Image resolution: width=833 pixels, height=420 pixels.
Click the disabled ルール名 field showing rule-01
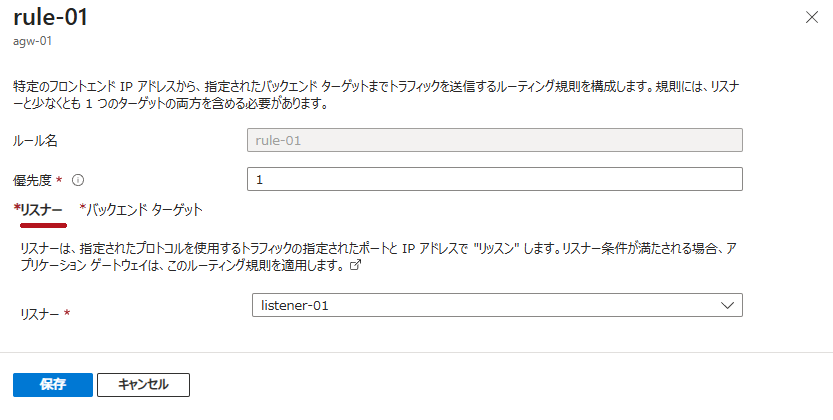(x=494, y=141)
